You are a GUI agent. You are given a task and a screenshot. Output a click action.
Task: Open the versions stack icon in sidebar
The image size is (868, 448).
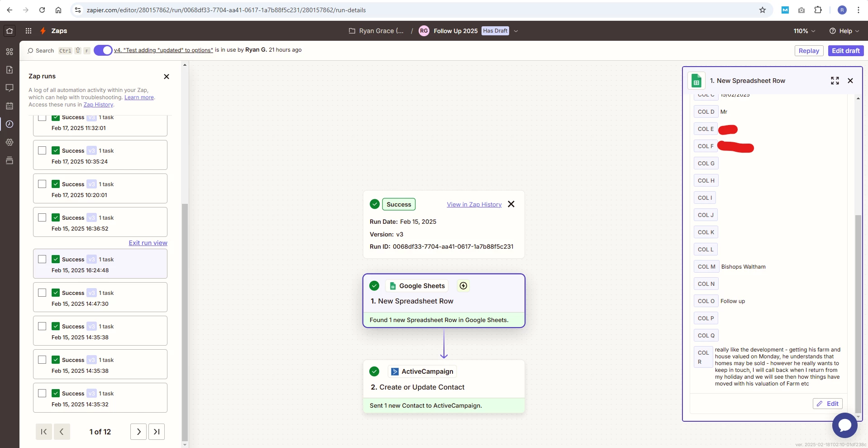pos(10,160)
